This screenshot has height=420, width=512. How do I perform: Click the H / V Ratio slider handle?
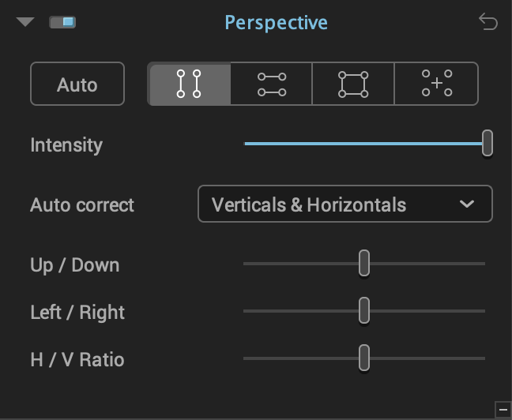tap(364, 358)
